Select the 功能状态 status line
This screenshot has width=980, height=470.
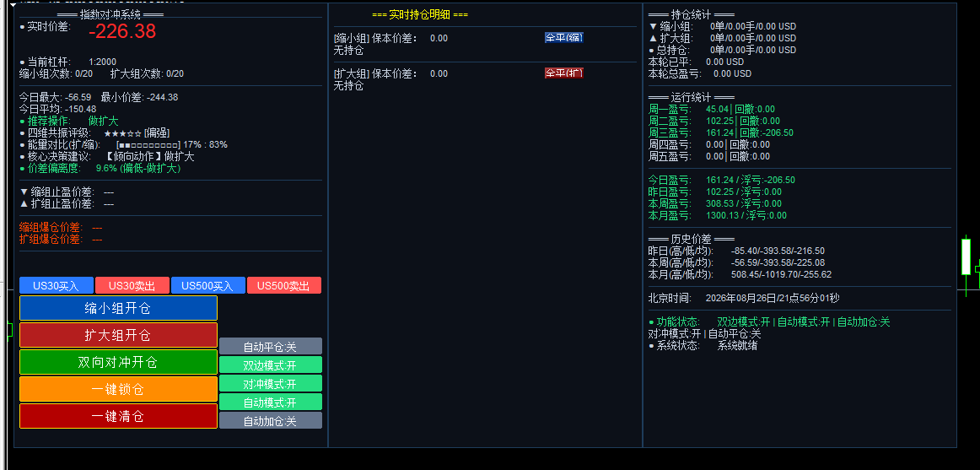pos(769,321)
